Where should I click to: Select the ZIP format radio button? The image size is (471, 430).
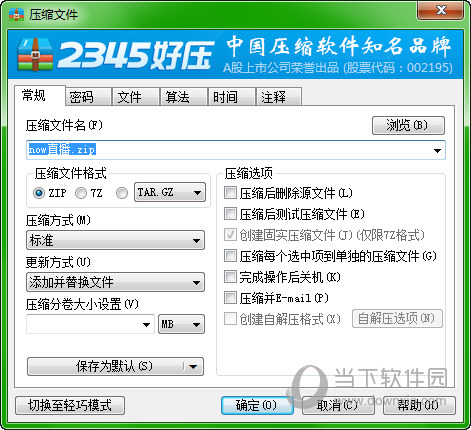pyautogui.click(x=39, y=193)
